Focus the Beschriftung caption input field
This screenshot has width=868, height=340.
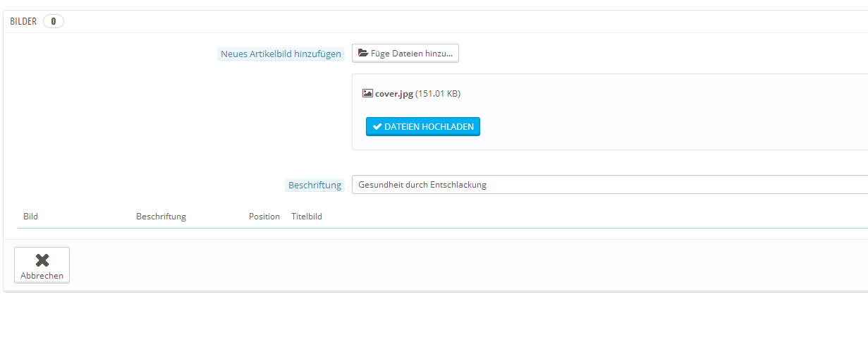tap(610, 185)
